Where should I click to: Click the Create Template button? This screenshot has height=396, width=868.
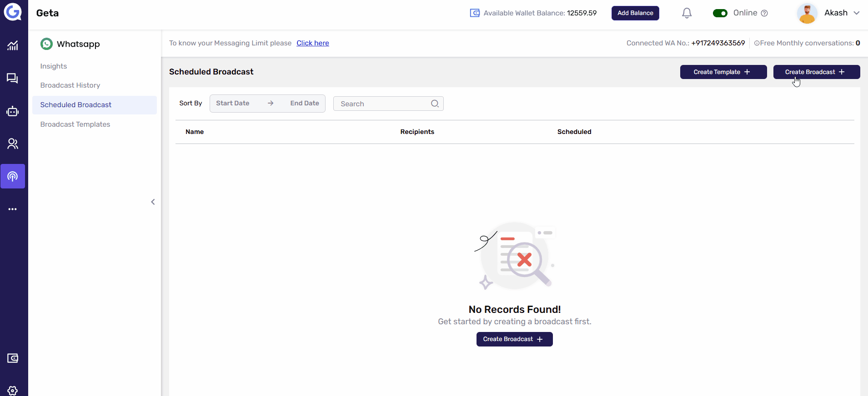pyautogui.click(x=723, y=72)
